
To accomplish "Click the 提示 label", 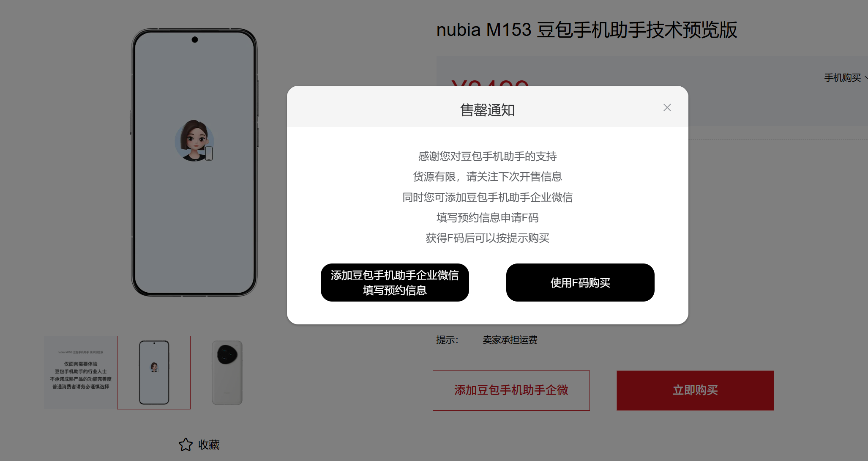I will click(447, 340).
